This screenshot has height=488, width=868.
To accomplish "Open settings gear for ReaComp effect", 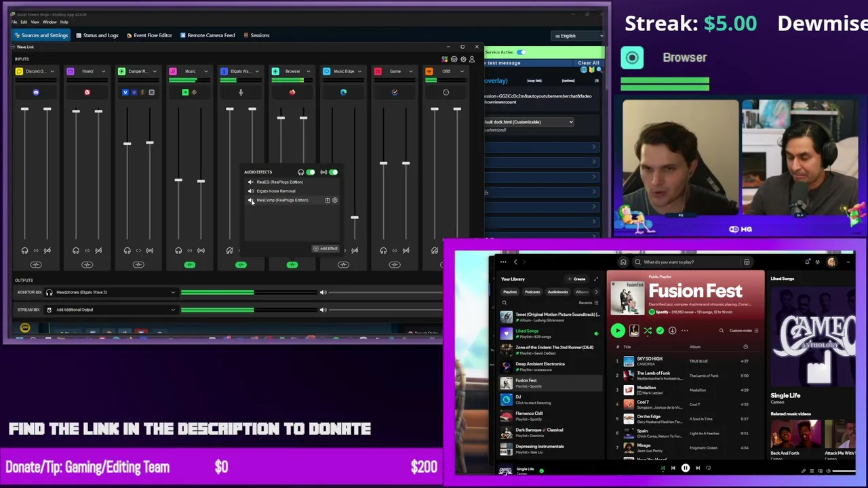I will coord(334,201).
